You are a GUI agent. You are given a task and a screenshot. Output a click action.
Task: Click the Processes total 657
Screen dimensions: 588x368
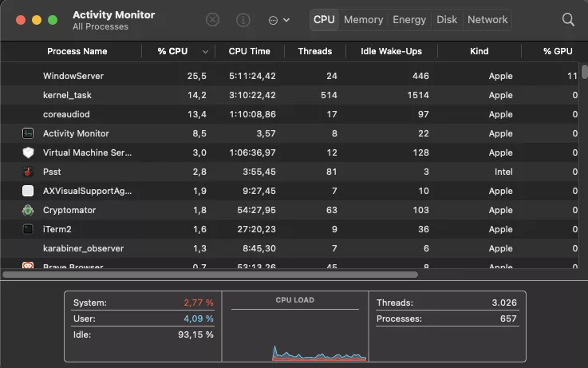(508, 319)
